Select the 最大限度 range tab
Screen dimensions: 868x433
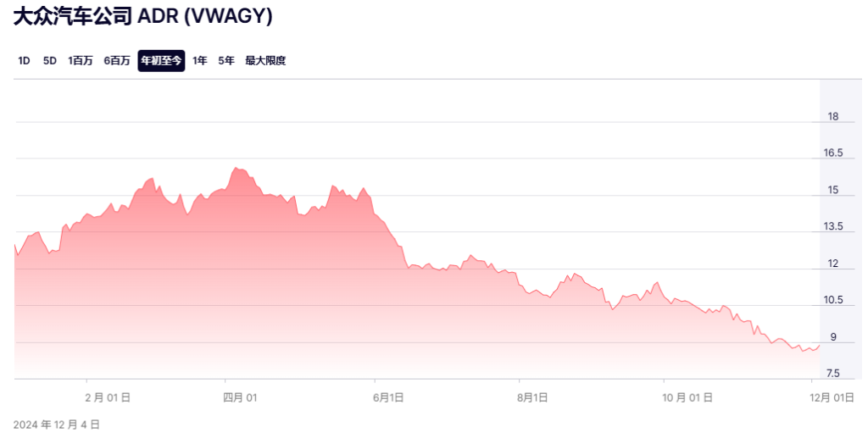click(265, 61)
